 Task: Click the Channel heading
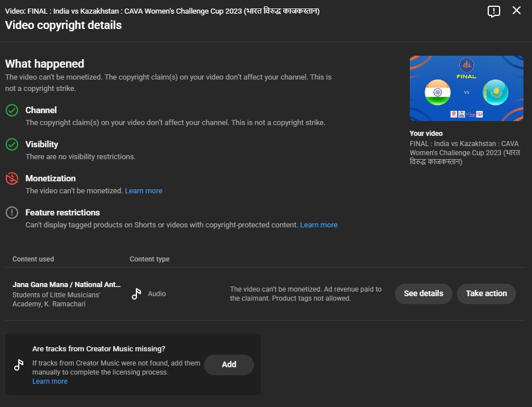coord(41,110)
